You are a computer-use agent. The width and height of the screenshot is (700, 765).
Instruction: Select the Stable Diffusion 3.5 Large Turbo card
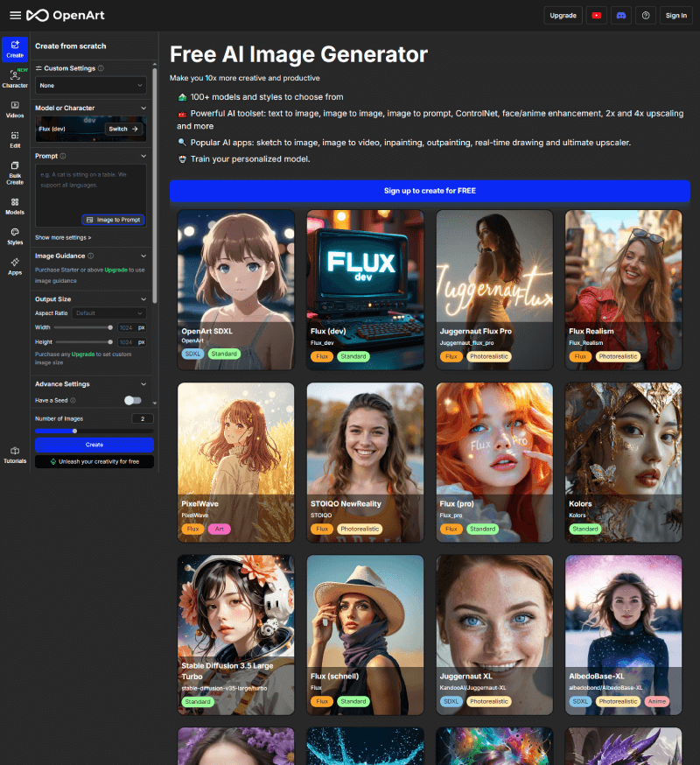click(x=236, y=635)
